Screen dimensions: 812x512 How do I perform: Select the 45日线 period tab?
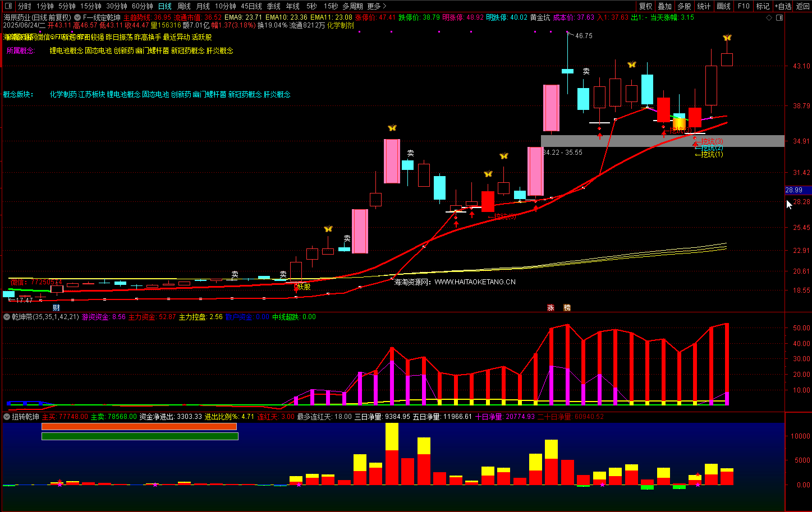click(x=251, y=6)
